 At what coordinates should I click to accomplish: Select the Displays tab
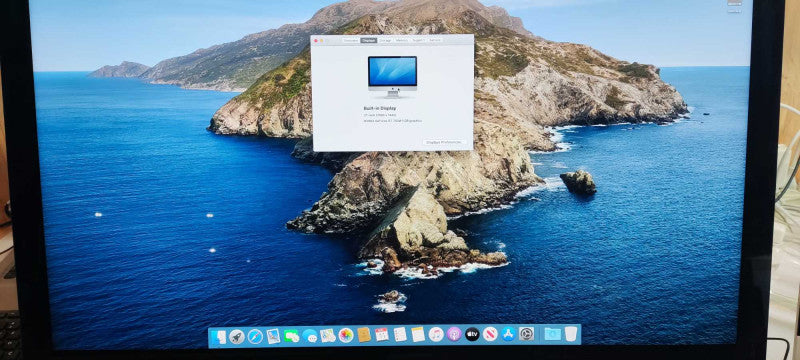[368, 40]
